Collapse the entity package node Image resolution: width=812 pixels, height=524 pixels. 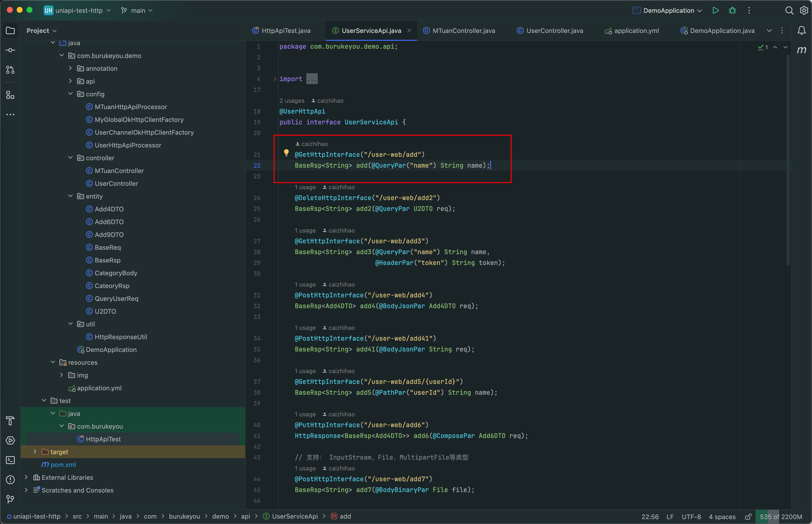(70, 196)
